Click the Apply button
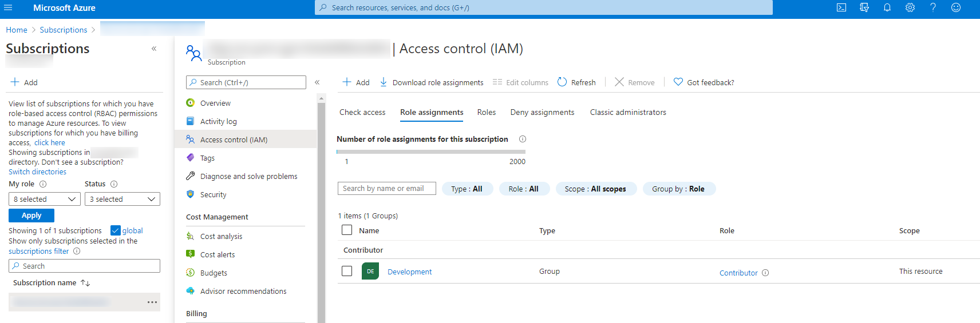 (31, 216)
